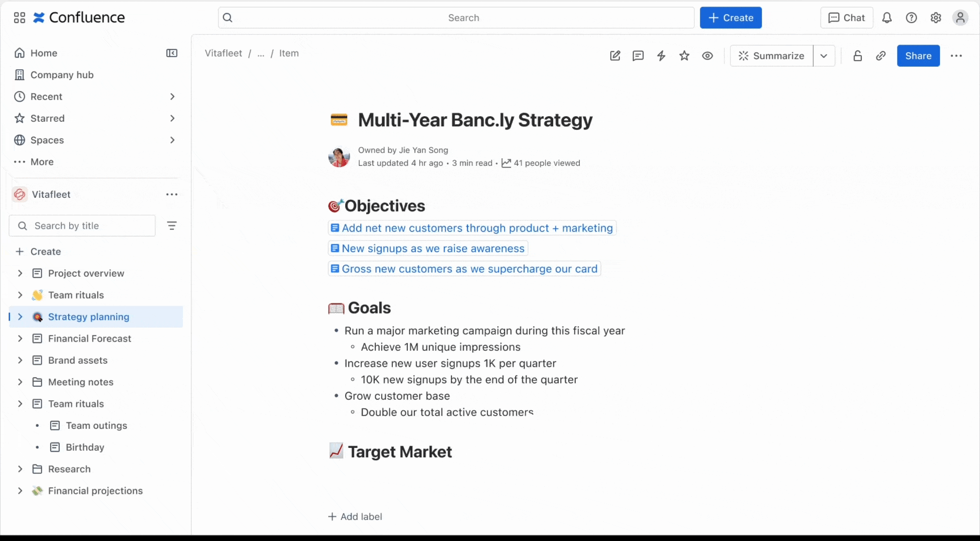The height and width of the screenshot is (541, 980).
Task: Open Company hub in sidebar
Action: point(62,75)
